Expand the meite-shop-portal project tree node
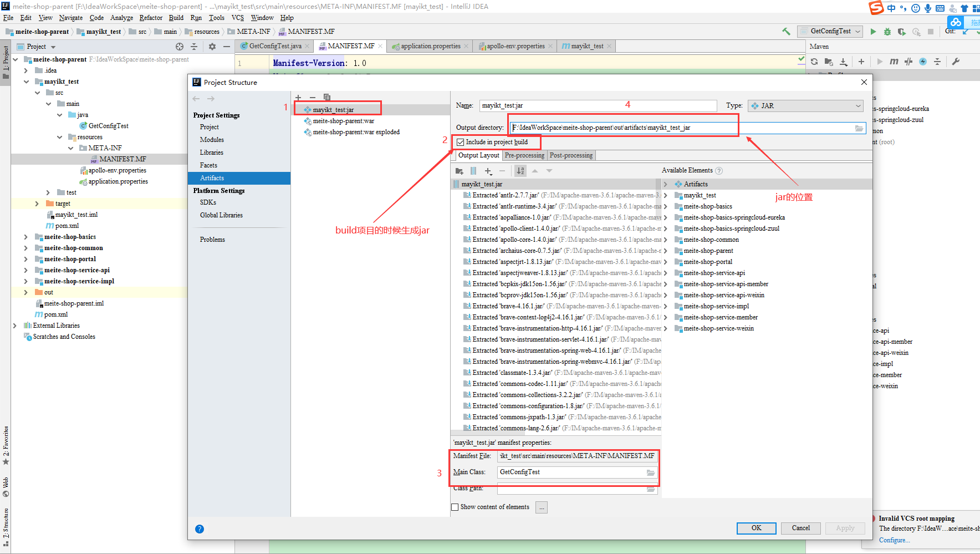The height and width of the screenshot is (554, 980). coord(25,259)
